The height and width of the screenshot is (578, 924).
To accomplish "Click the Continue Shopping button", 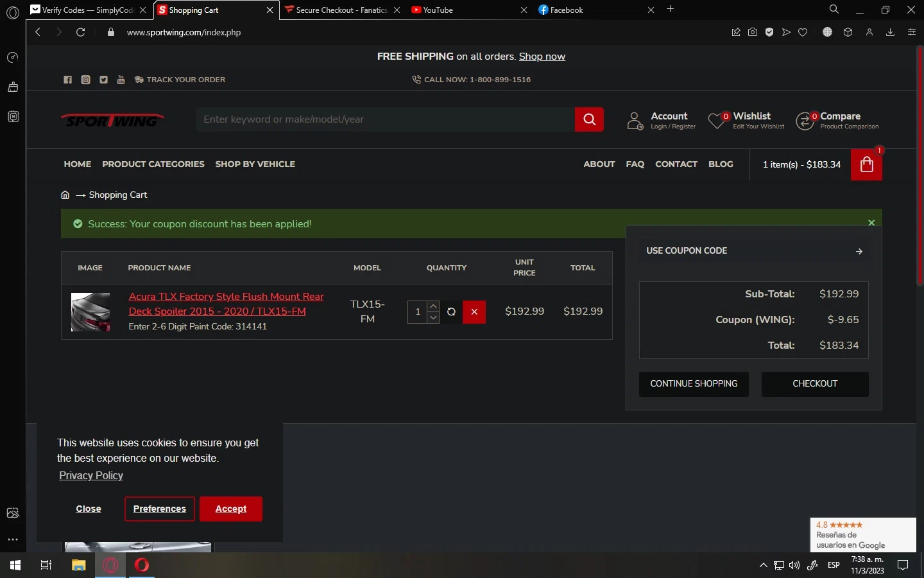I will pos(694,384).
